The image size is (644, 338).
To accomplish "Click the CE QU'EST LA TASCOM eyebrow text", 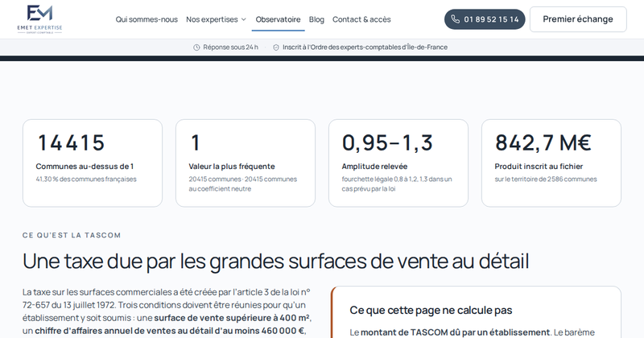I will click(72, 235).
